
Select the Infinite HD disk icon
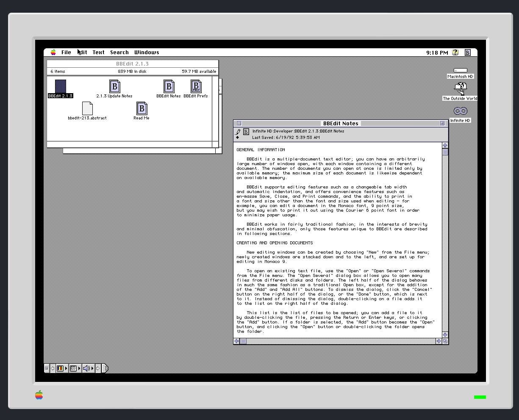click(460, 111)
